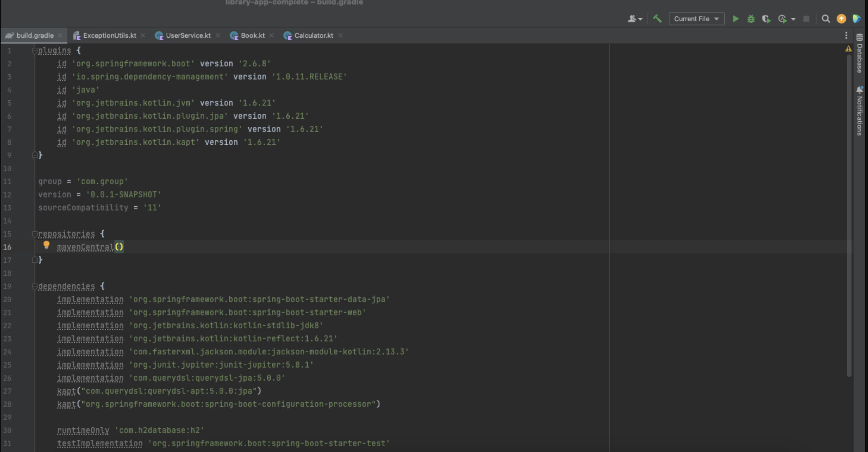
Task: Click the version string '1.0.11.RELEASE'
Action: coord(309,77)
